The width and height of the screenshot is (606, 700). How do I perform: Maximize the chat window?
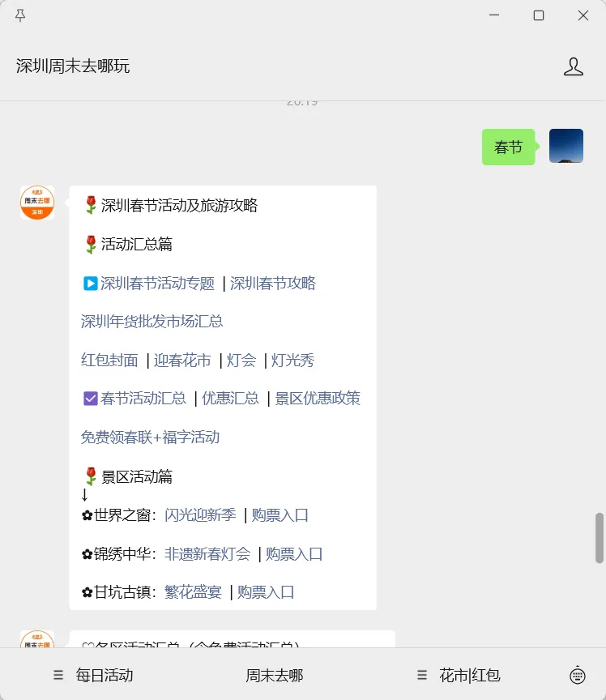tap(539, 15)
